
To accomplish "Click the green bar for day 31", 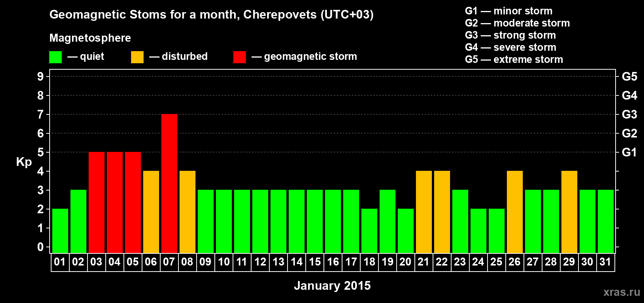I will (606, 221).
